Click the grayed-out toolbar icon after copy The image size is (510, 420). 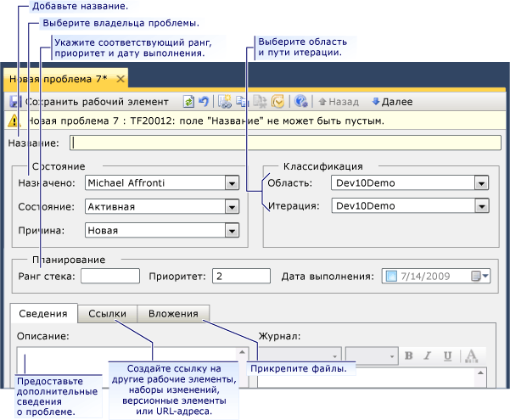pyautogui.click(x=260, y=102)
